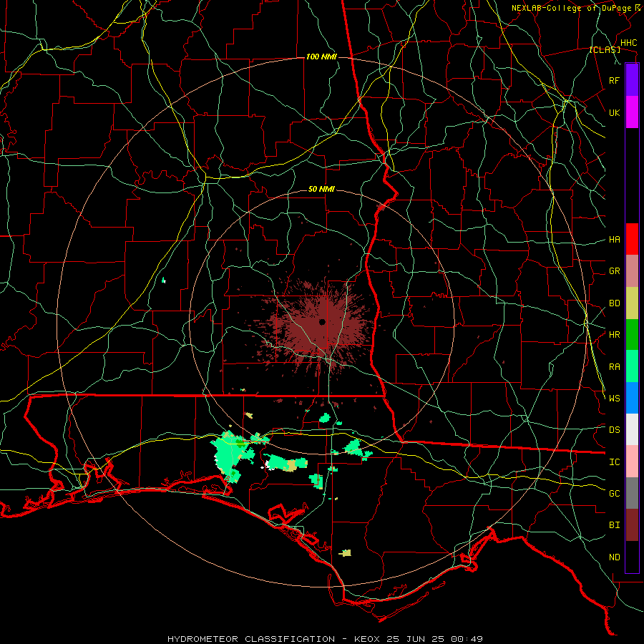Click the ND legend label
Viewport: 644px width, 644px height.
[x=614, y=557]
